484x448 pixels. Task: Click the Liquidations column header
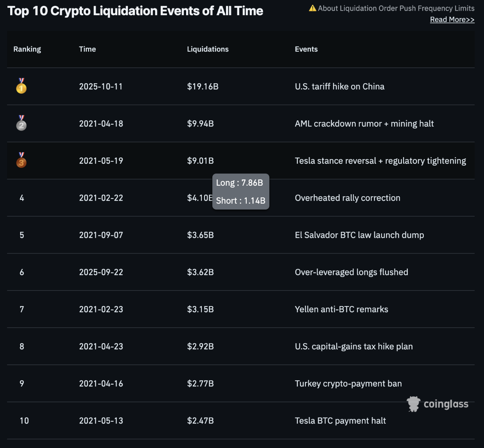pos(208,49)
